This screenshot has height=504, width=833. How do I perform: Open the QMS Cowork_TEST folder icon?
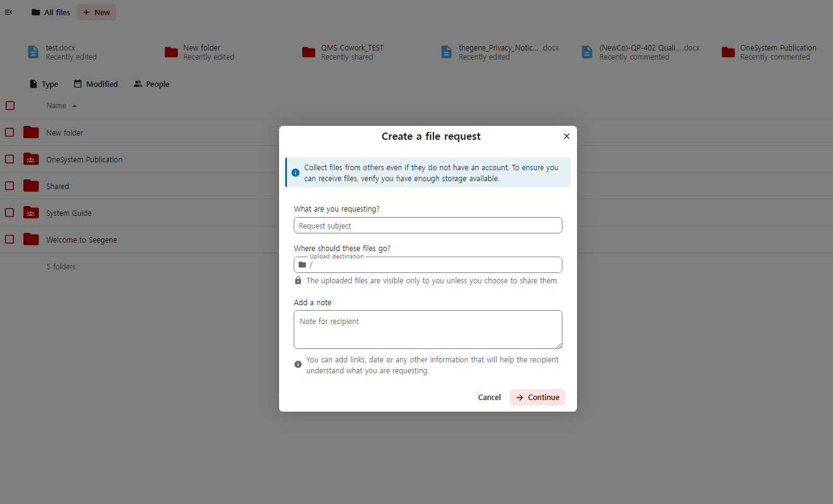point(309,52)
